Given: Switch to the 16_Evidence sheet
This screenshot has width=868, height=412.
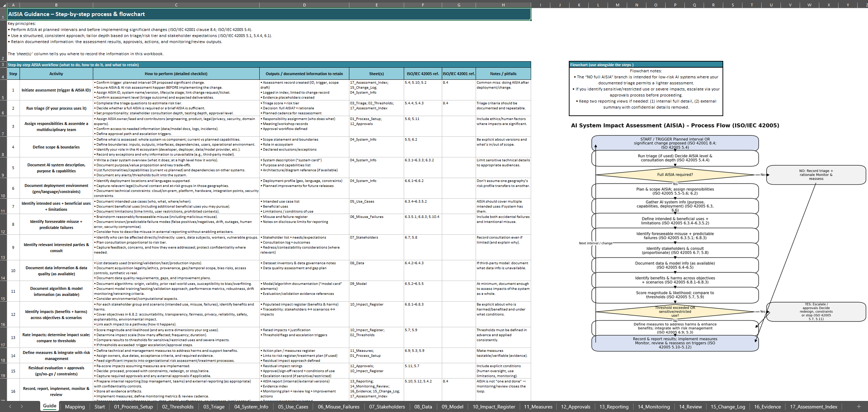Looking at the screenshot, I should pyautogui.click(x=768, y=406).
